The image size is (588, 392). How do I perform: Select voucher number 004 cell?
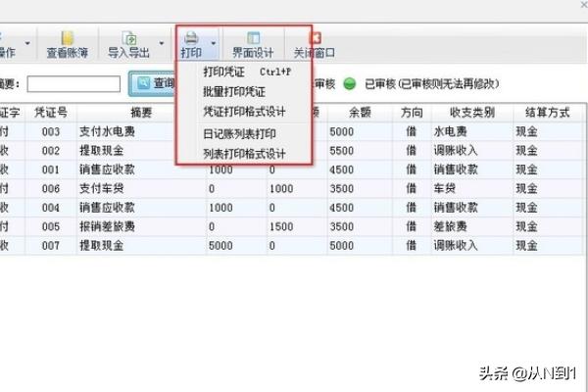51,208
